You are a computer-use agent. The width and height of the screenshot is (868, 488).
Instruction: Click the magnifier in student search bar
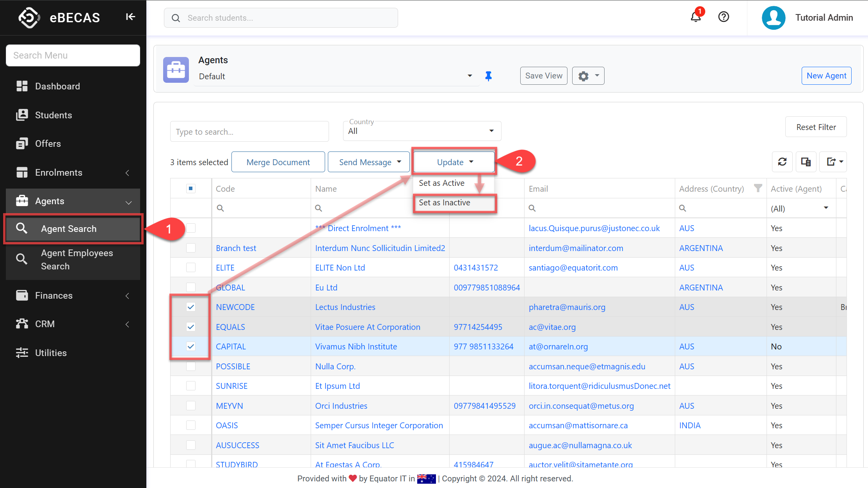pos(176,18)
